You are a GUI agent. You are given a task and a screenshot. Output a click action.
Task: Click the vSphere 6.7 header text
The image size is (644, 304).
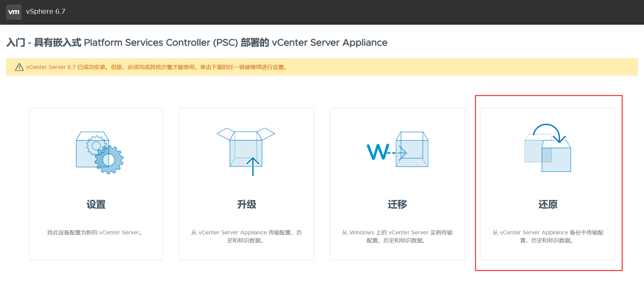click(x=45, y=11)
